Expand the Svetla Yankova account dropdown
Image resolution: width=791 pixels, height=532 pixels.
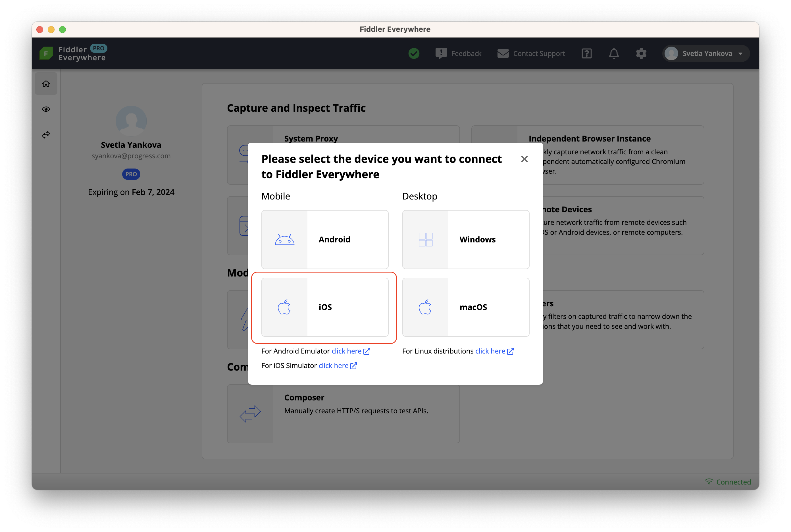coord(706,54)
